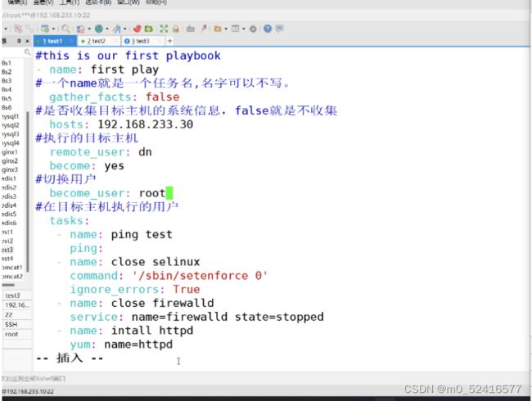Select tomcat1 in session list
Image resolution: width=532 pixels, height=401 pixels.
(x=12, y=268)
